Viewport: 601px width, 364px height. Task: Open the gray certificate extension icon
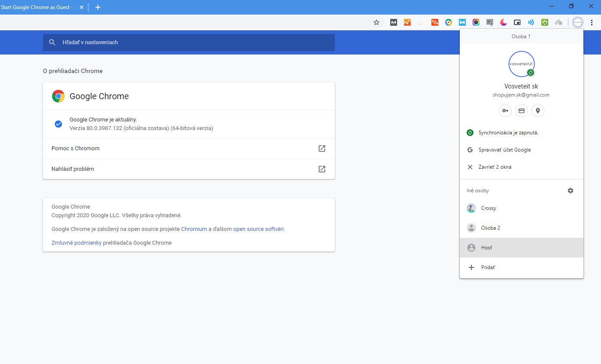coord(490,22)
